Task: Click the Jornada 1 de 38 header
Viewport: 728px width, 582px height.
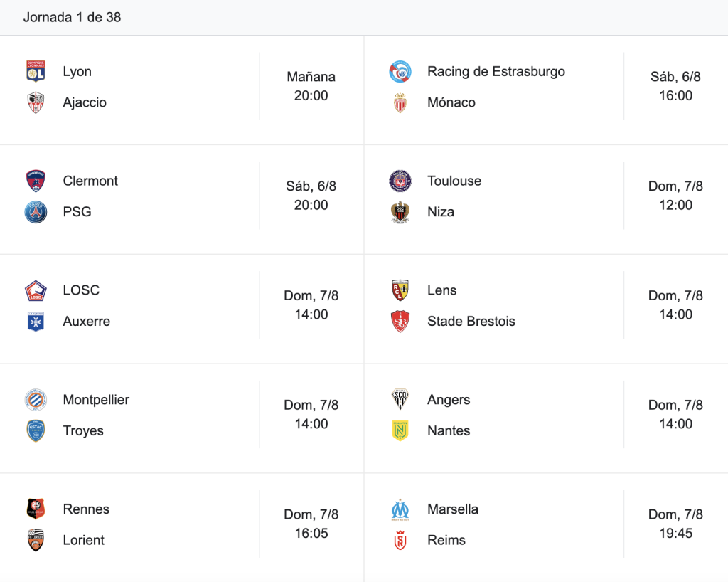Action: [x=72, y=17]
